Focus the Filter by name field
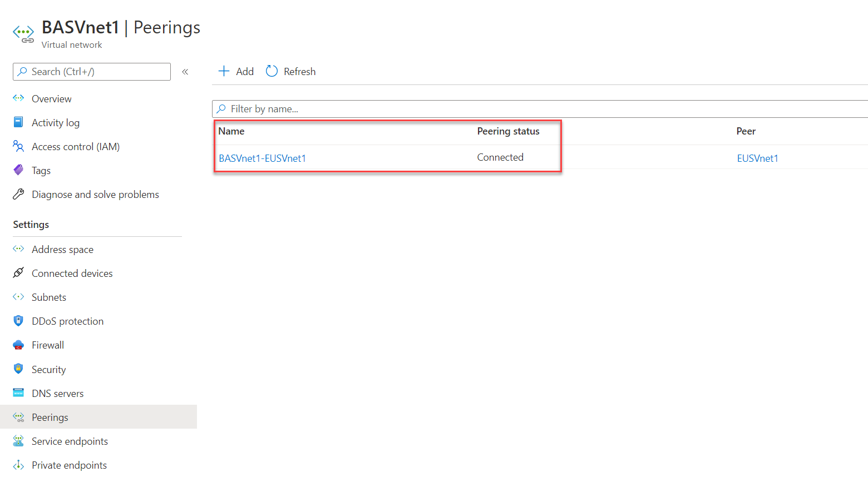868x477 pixels. tap(540, 109)
